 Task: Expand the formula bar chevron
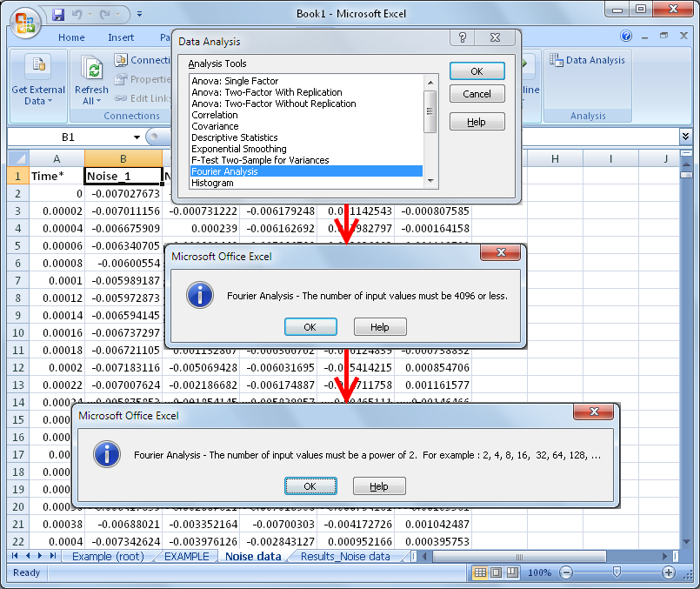685,137
